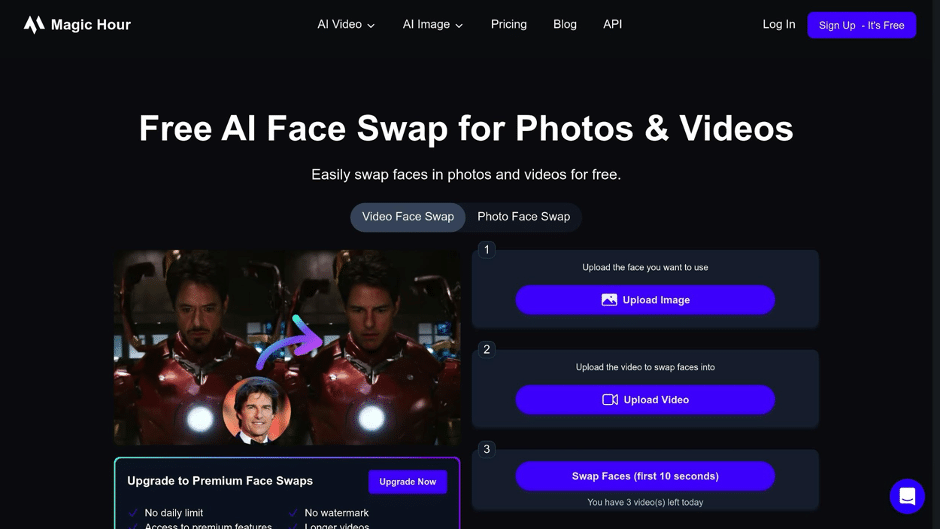This screenshot has width=941, height=529.
Task: Switch to Photo Face Swap mode
Action: tap(523, 217)
